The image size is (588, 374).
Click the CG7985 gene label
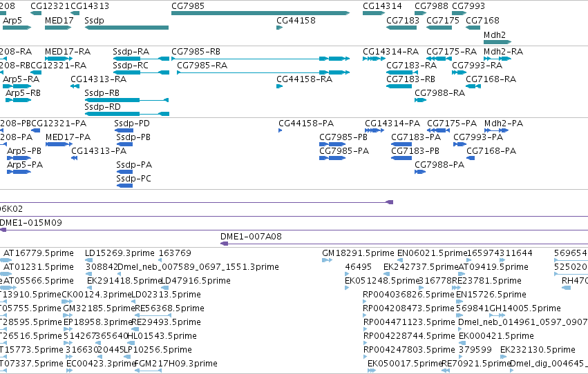click(188, 6)
